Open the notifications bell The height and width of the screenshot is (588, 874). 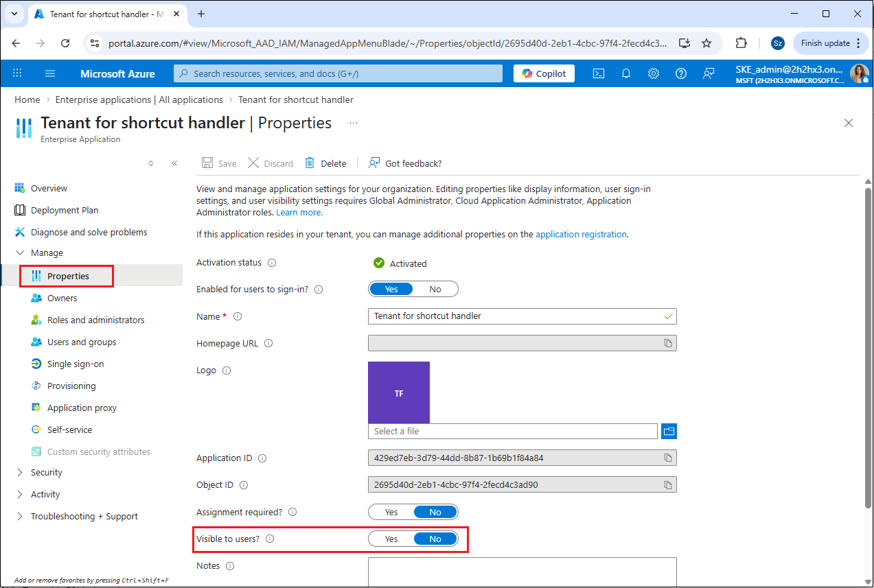point(626,73)
